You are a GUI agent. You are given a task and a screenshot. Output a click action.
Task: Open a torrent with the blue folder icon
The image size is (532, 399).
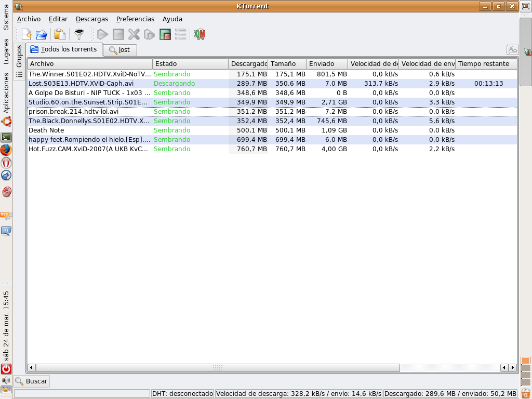coord(42,34)
